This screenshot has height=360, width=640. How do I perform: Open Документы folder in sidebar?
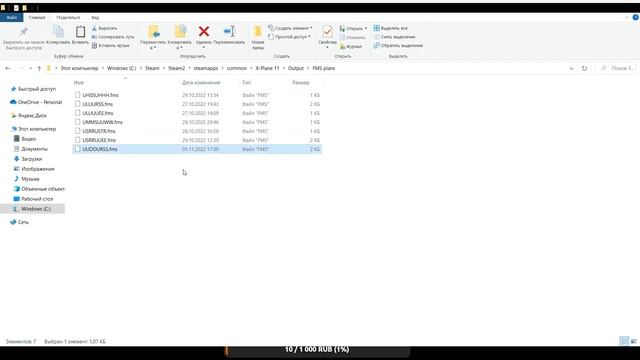pyautogui.click(x=31, y=149)
